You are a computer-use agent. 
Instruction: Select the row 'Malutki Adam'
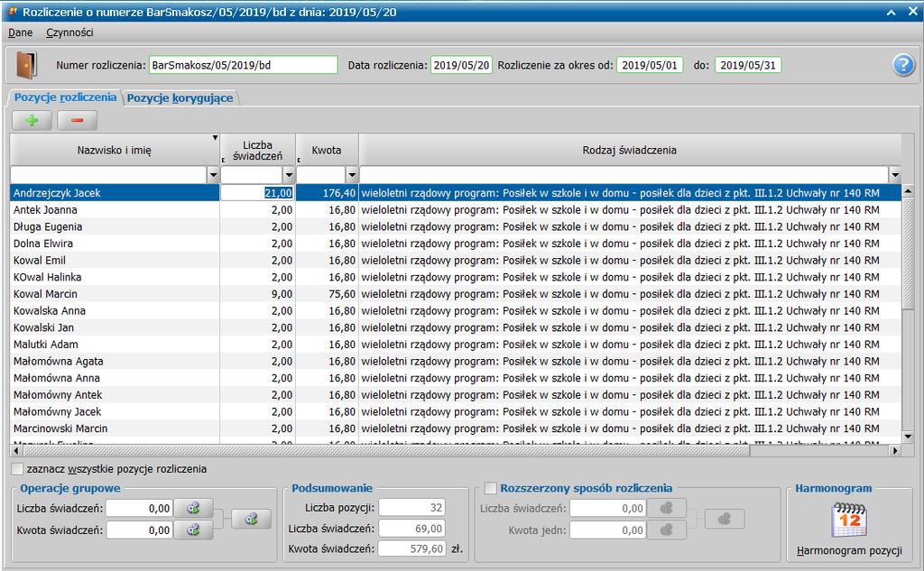pos(456,344)
